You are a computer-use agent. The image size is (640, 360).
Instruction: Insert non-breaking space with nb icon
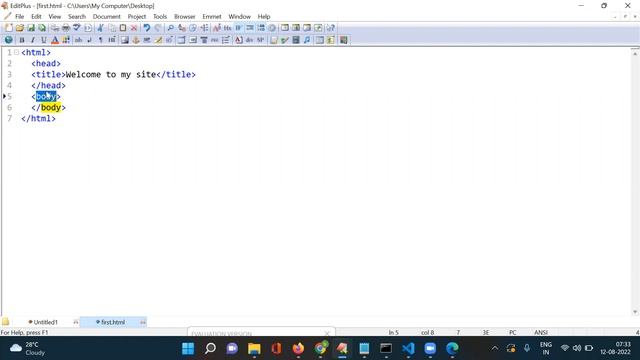pos(78,40)
